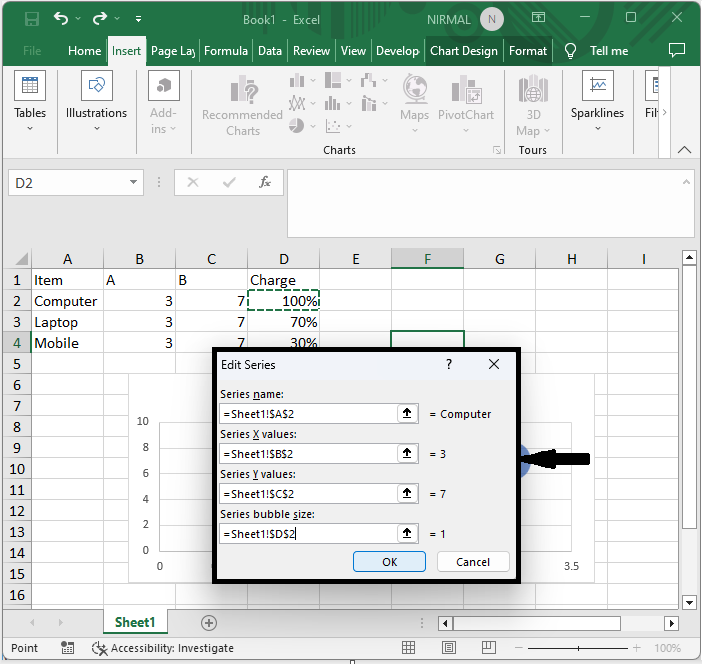Select the Sheet1 worksheet tab

pos(135,622)
